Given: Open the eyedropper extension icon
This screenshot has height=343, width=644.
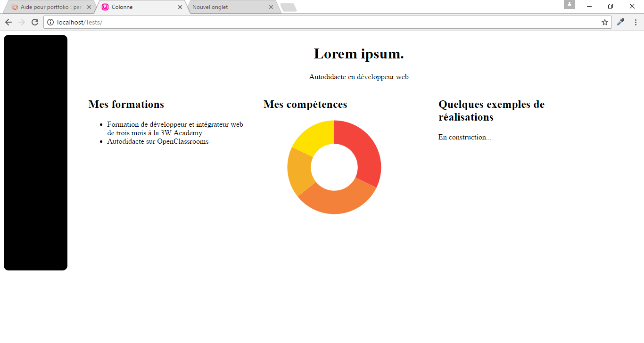Looking at the screenshot, I should [x=620, y=22].
